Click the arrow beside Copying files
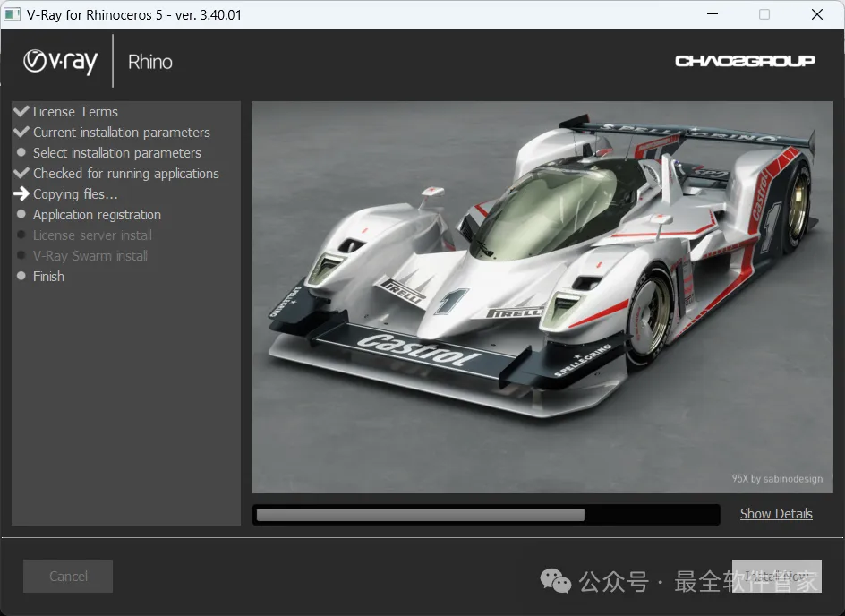Screen dimensions: 845x616 click(21, 193)
